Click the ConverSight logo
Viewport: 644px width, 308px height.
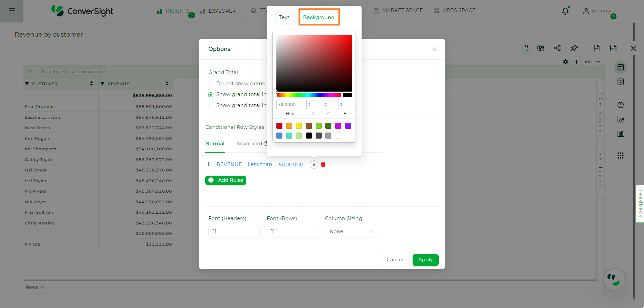coord(82,11)
